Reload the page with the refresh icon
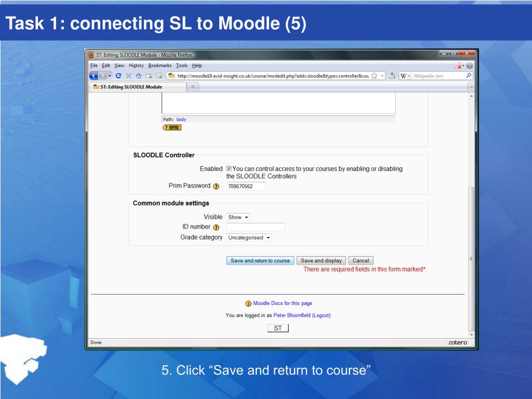 (118, 76)
